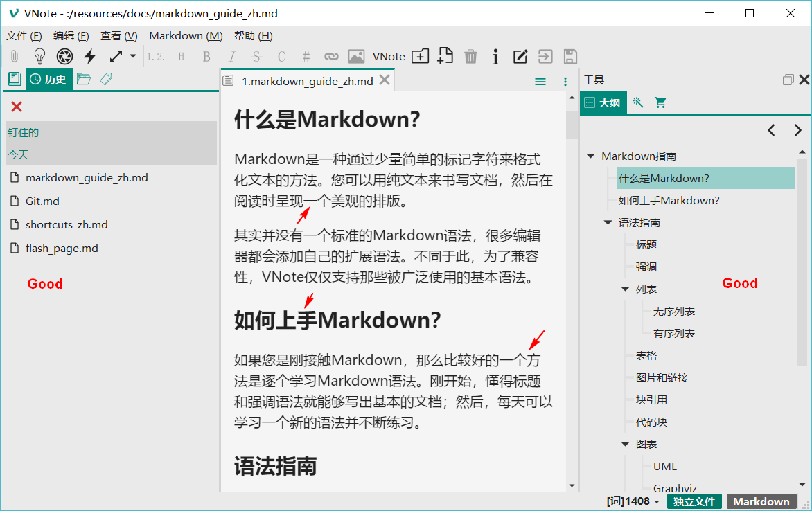812x511 pixels.
Task: Go to previous outline level arrow
Action: [771, 130]
